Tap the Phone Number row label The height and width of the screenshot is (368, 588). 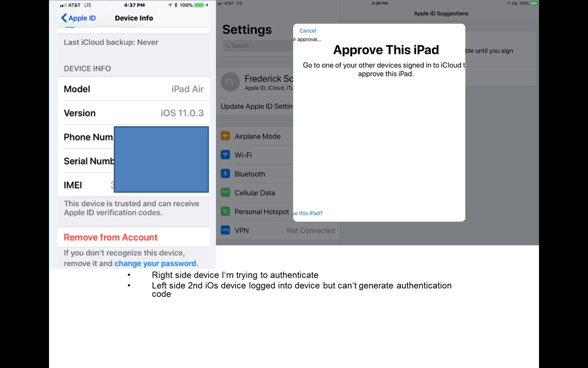(x=89, y=137)
